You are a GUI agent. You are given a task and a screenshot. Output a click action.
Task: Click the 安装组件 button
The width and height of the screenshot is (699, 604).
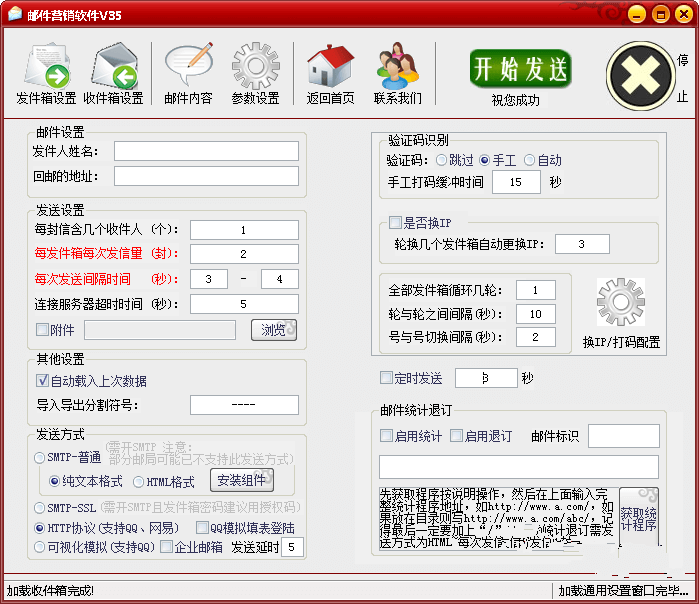click(x=242, y=480)
